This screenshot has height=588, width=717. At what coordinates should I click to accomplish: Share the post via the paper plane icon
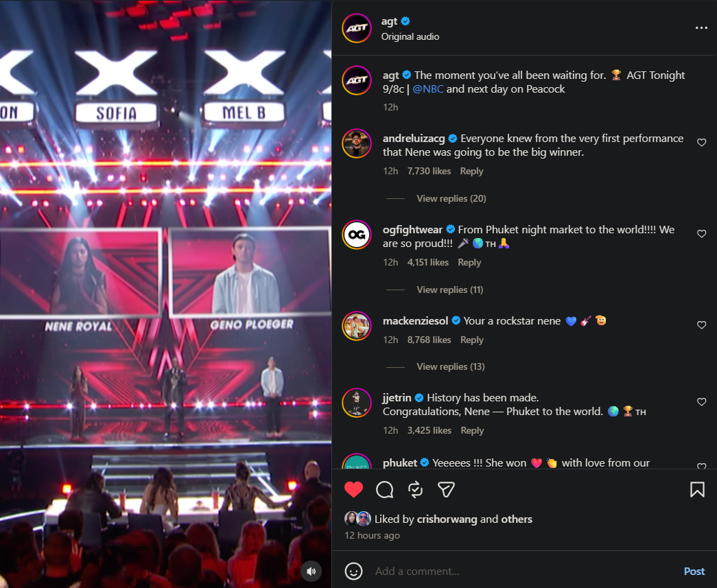coord(446,490)
